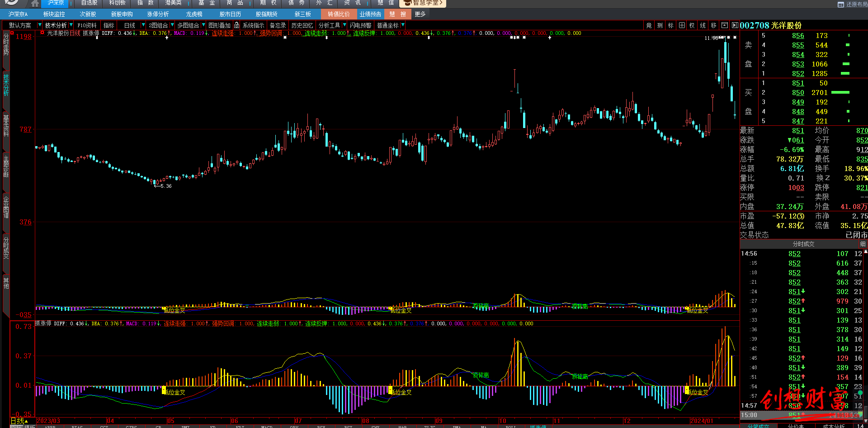The height and width of the screenshot is (428, 868).
Task: Open the lock icon next to 图形叠加
Action: coord(236,25)
